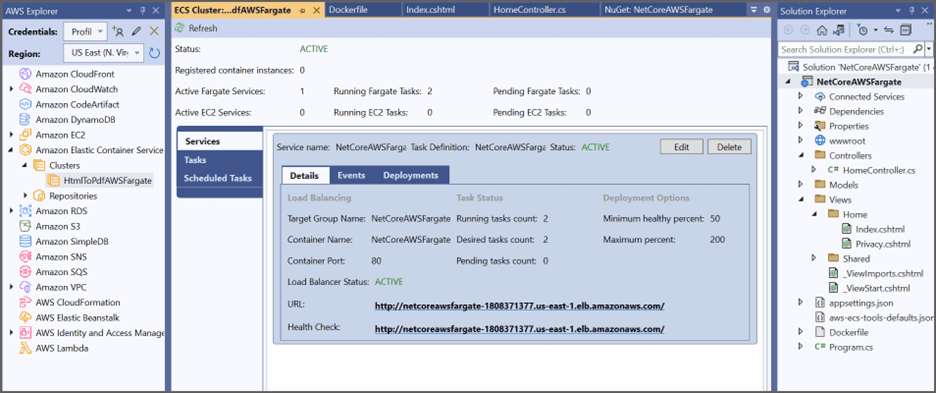The image size is (936, 393).
Task: Select the Amazon DynamoDB icon
Action: click(25, 119)
